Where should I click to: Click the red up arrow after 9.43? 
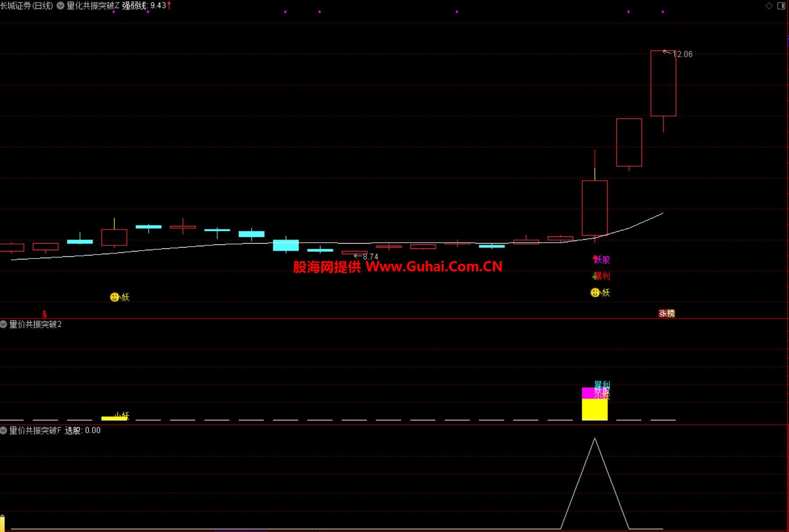pyautogui.click(x=169, y=5)
